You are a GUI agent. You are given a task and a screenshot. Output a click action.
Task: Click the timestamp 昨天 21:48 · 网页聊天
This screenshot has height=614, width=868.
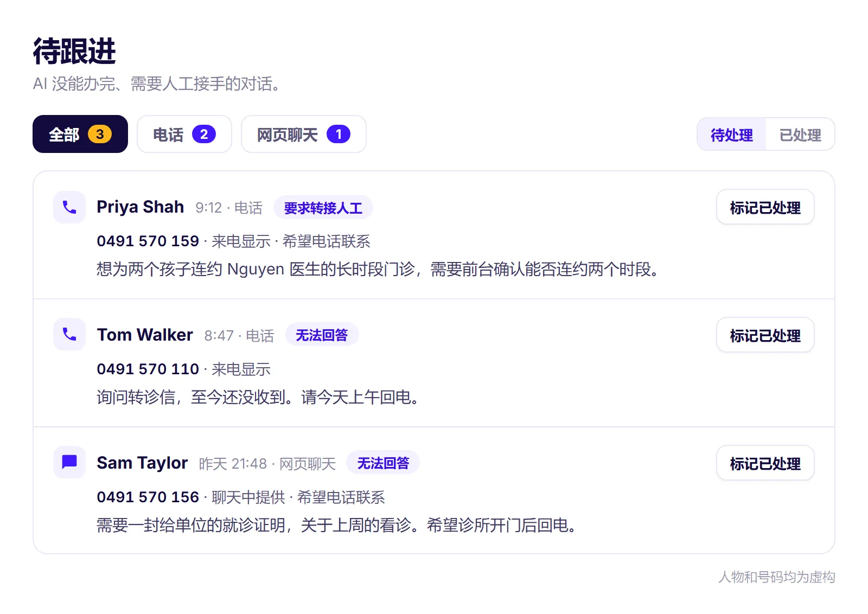pos(267,464)
